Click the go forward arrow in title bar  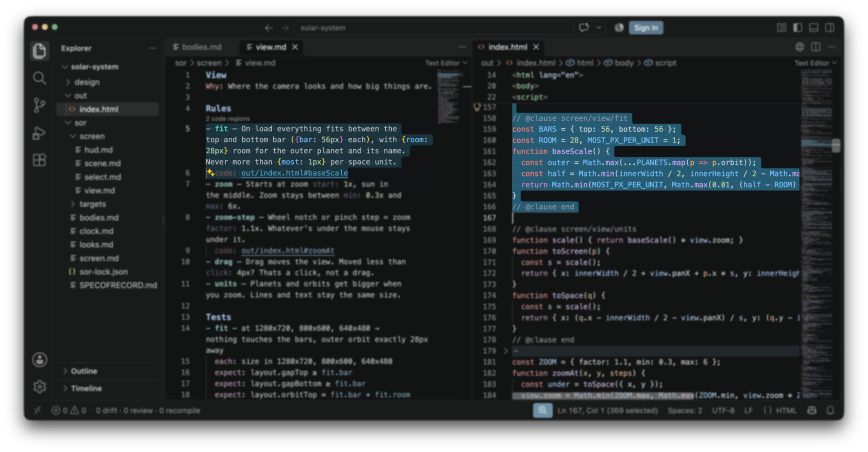[x=285, y=28]
